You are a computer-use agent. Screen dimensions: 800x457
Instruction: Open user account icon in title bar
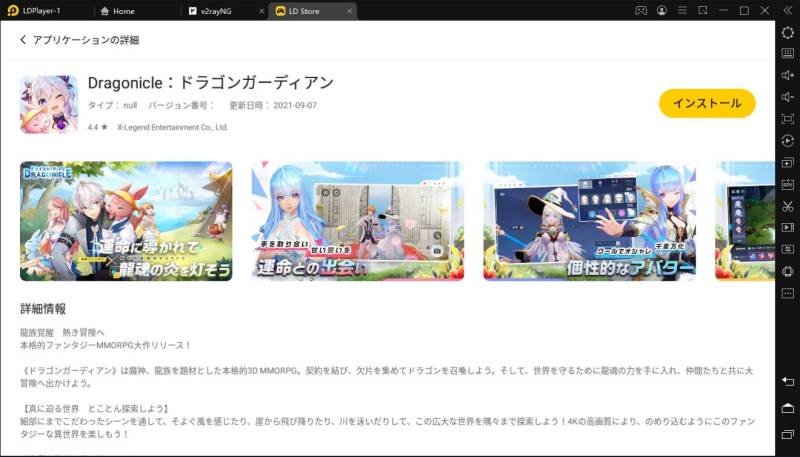(x=662, y=11)
